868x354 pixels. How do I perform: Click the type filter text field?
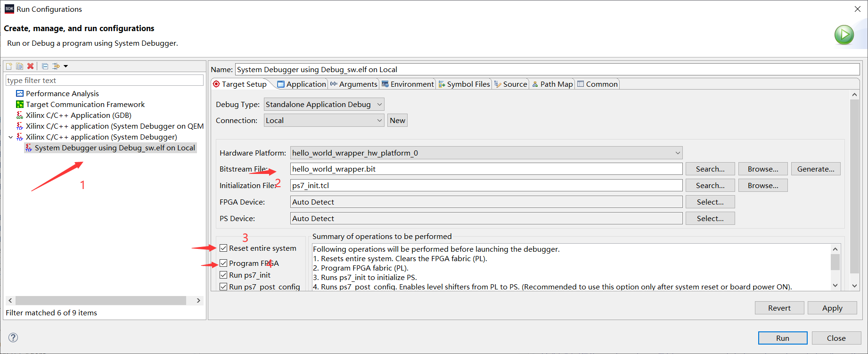coord(105,80)
